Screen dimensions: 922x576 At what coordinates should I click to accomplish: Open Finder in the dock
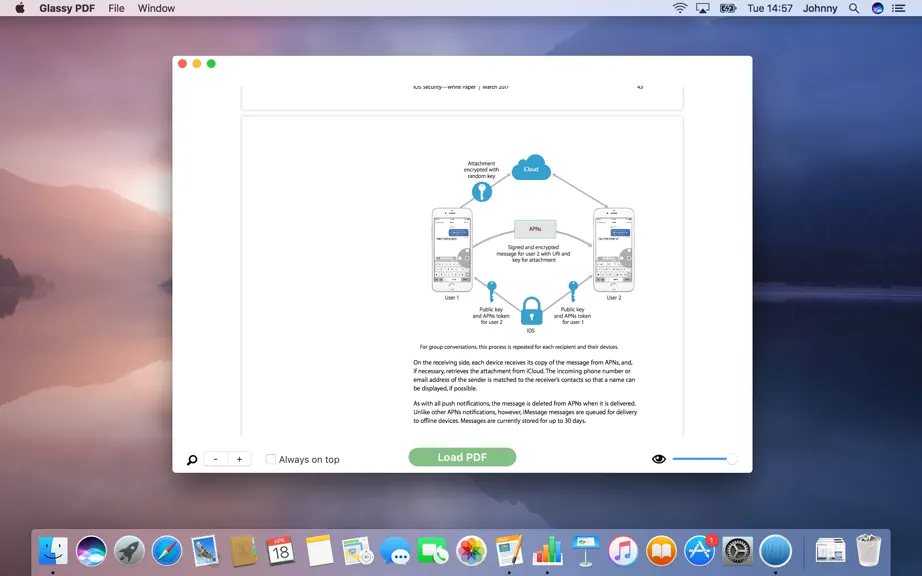pos(53,551)
